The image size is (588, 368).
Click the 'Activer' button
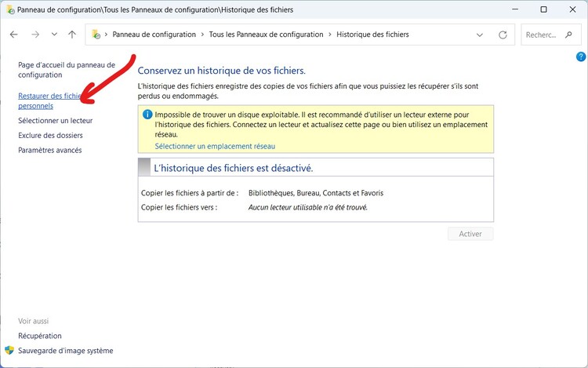click(x=470, y=234)
